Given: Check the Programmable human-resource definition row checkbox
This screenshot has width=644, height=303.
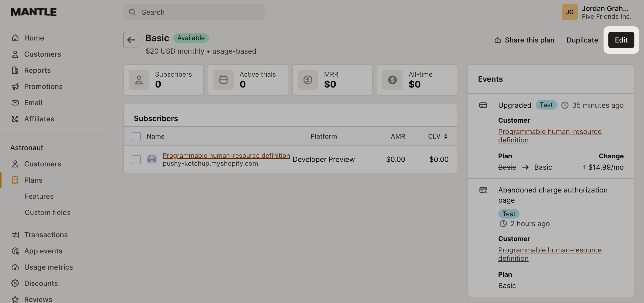Looking at the screenshot, I should [136, 159].
